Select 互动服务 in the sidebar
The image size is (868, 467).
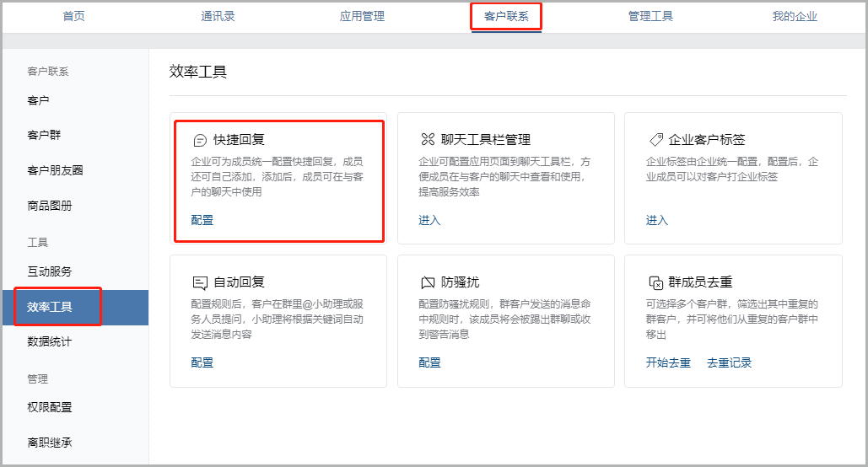click(50, 271)
